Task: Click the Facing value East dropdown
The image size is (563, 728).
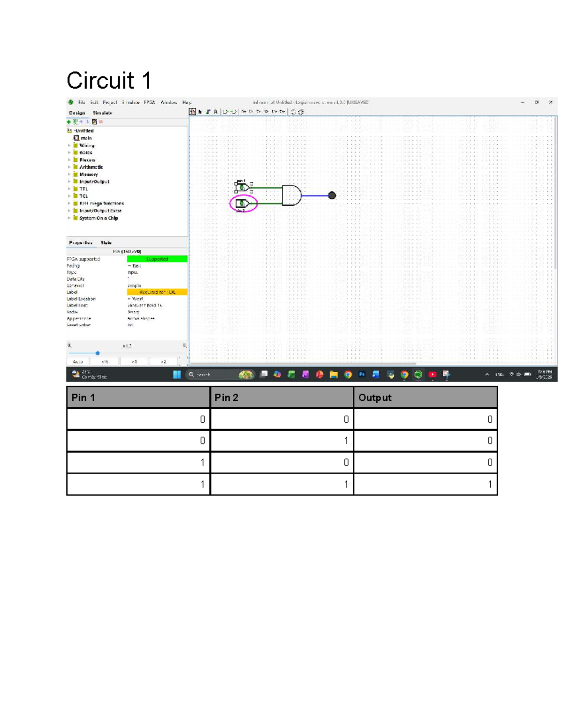Action: [x=157, y=266]
